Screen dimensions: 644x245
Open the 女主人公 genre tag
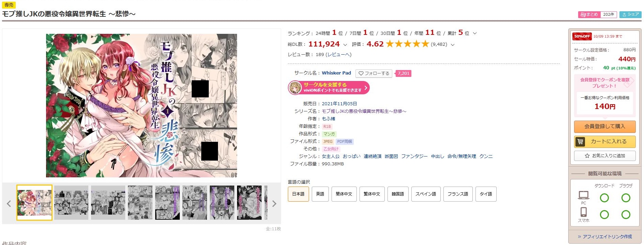tap(331, 156)
